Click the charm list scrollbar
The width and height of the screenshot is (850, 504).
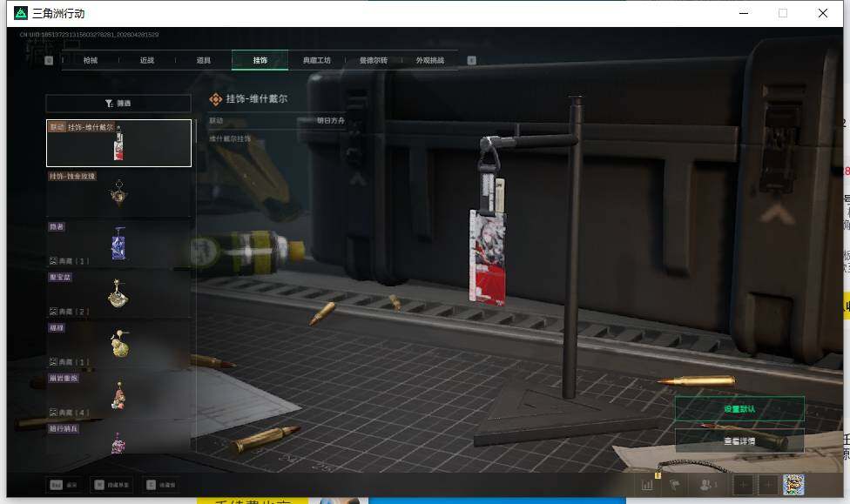[x=194, y=131]
